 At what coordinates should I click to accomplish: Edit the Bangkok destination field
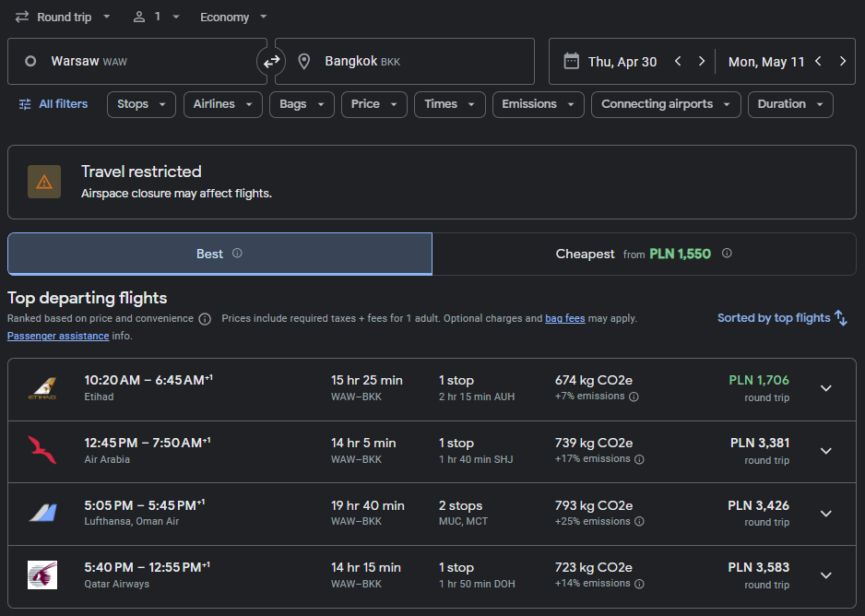[405, 61]
